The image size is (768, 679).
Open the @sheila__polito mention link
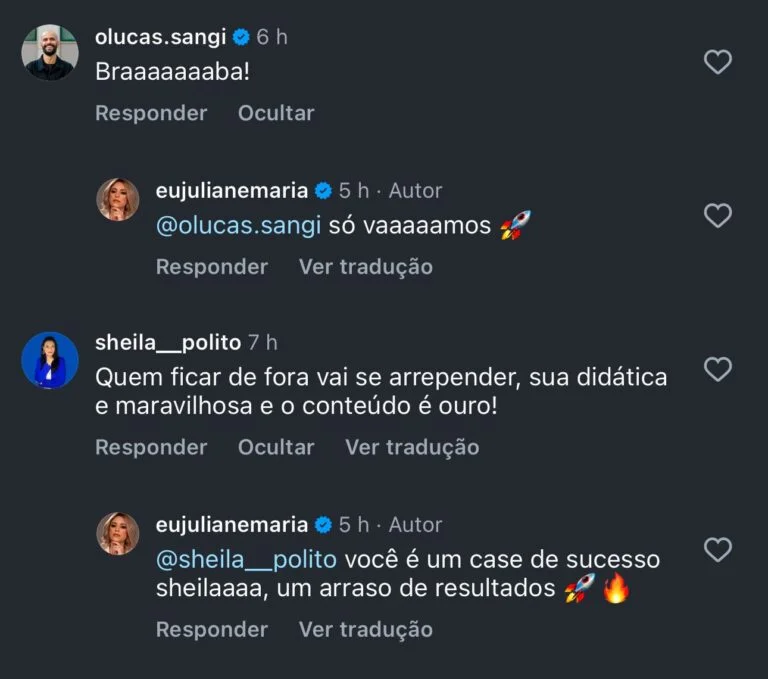pyautogui.click(x=246, y=558)
